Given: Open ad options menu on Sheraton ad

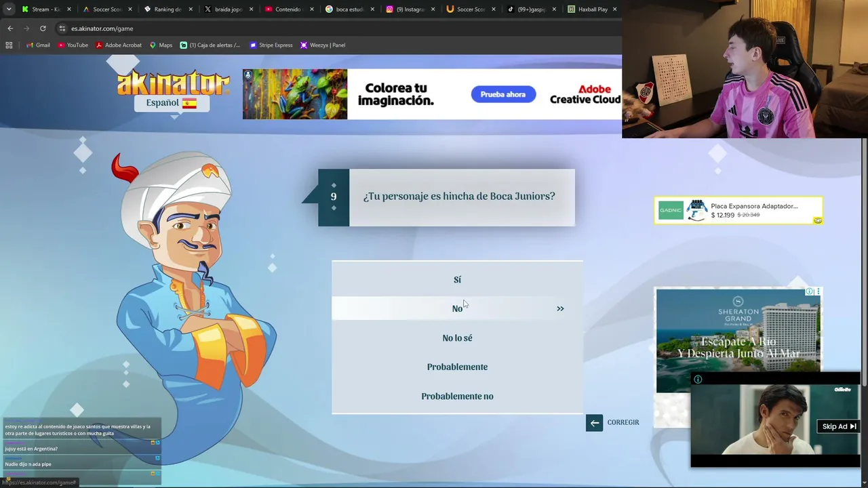Looking at the screenshot, I should pos(818,291).
